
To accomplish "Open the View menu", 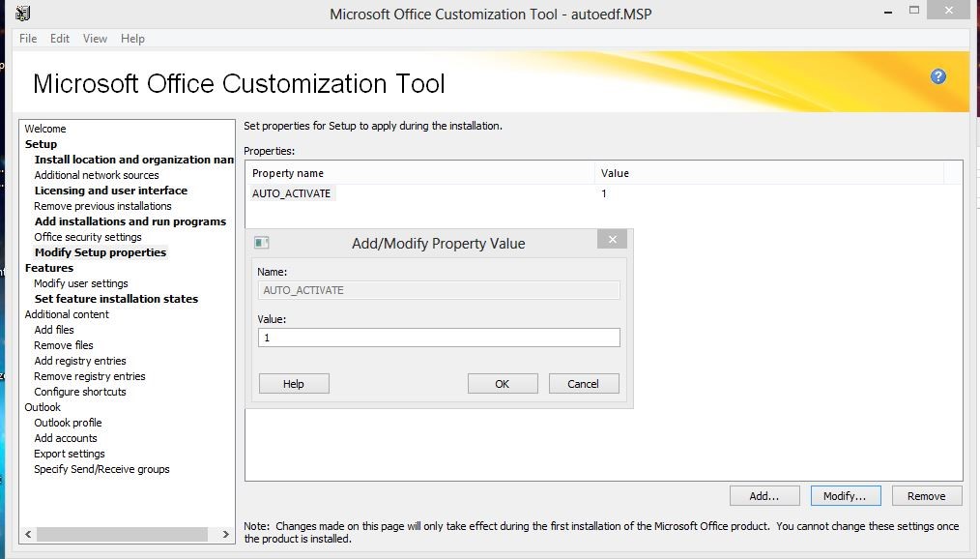I will pyautogui.click(x=95, y=39).
